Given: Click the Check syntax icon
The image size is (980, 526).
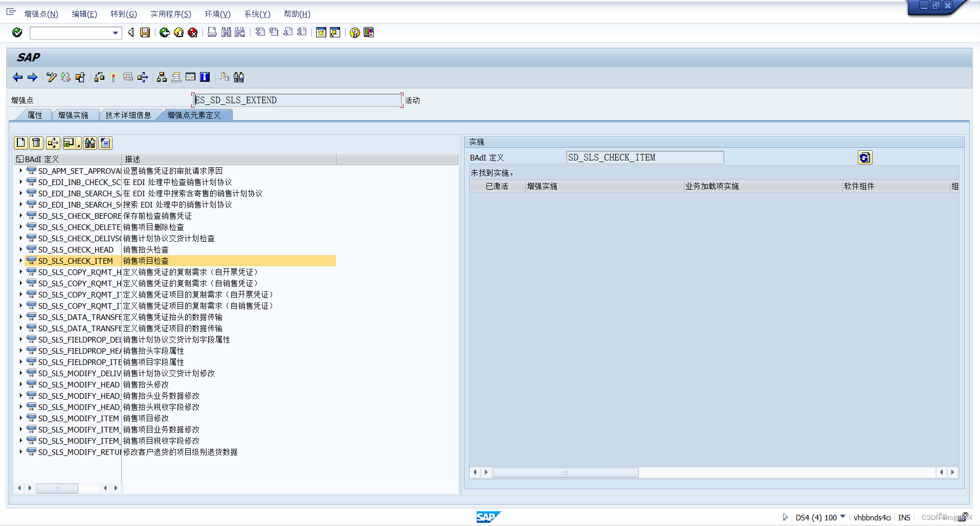Looking at the screenshot, I should coord(99,77).
